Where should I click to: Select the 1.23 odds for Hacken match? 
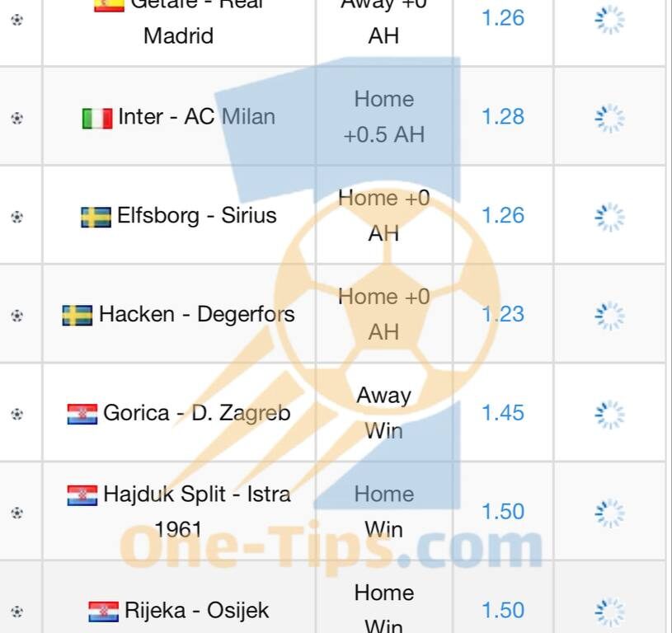503,314
